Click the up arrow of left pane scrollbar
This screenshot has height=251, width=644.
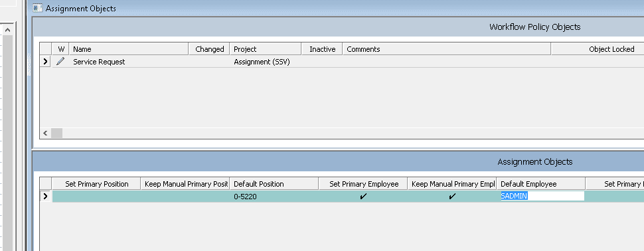pyautogui.click(x=8, y=30)
